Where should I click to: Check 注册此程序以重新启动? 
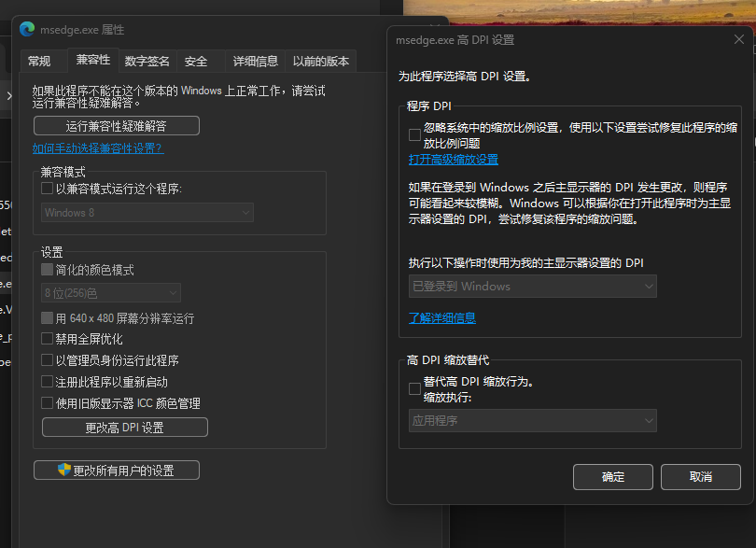click(x=47, y=382)
